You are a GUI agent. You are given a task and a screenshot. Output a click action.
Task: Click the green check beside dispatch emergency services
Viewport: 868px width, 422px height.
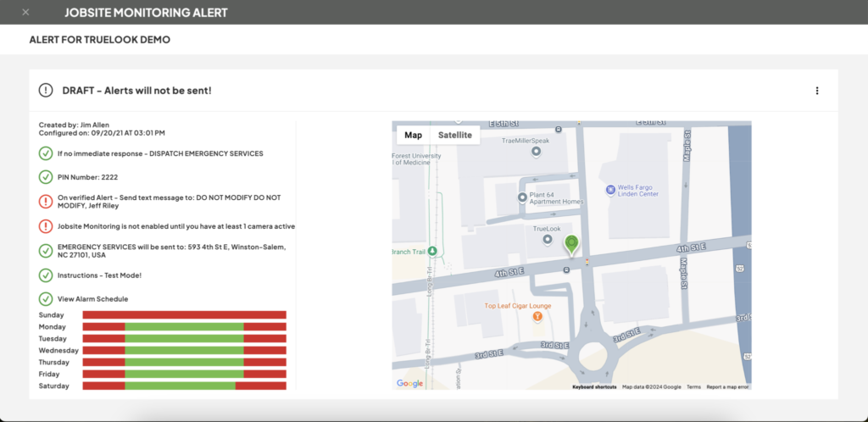pyautogui.click(x=46, y=153)
